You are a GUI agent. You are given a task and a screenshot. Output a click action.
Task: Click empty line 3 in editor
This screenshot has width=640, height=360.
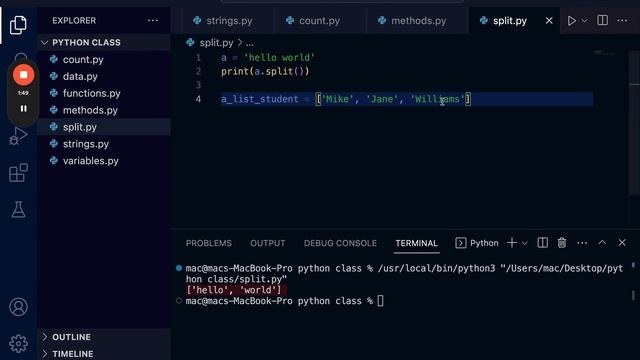406,85
